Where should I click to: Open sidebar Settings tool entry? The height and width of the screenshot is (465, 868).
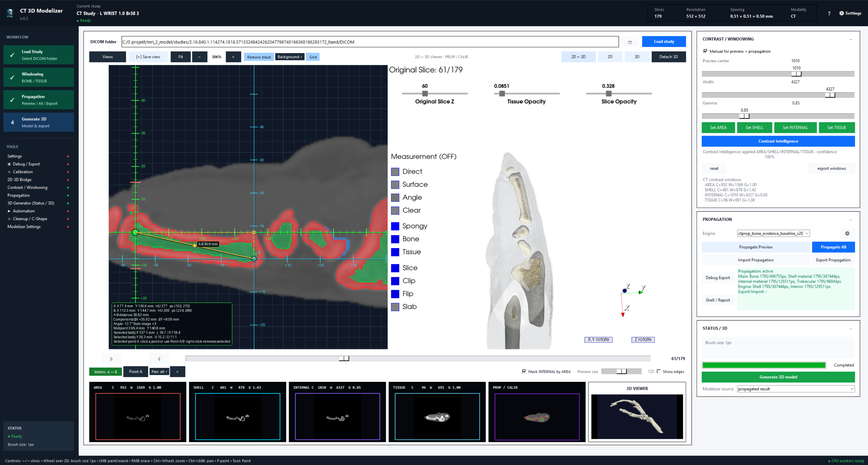pyautogui.click(x=15, y=156)
